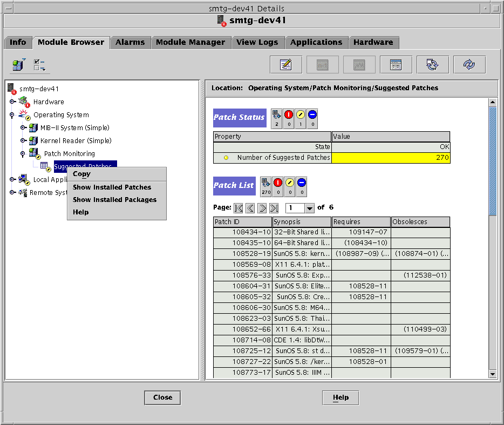Select patch row 108528-19

point(332,254)
